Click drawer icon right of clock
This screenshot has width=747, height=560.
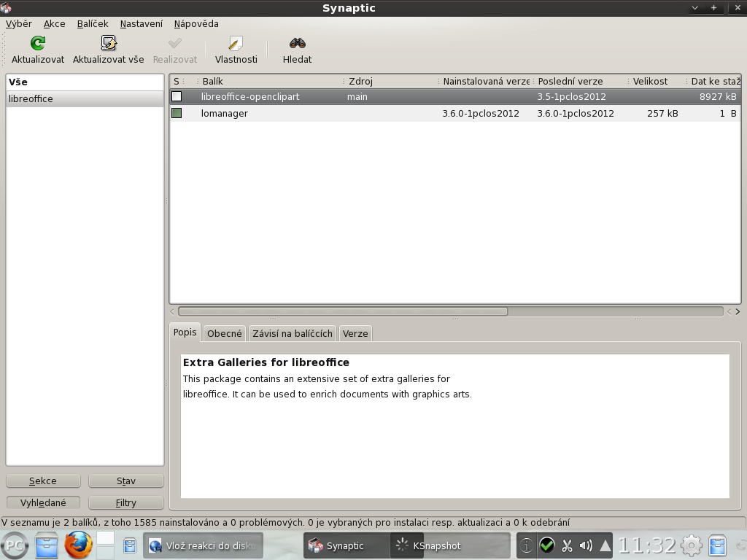click(x=718, y=545)
